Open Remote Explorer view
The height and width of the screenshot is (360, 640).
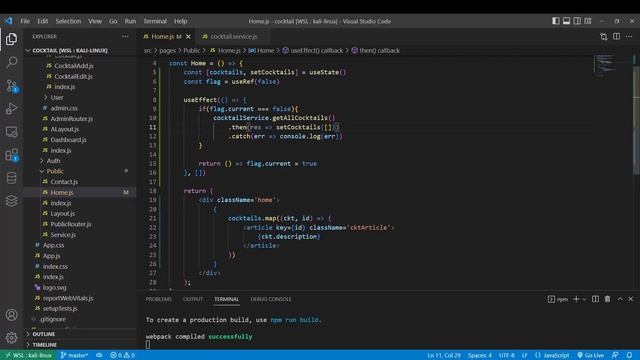point(11,132)
